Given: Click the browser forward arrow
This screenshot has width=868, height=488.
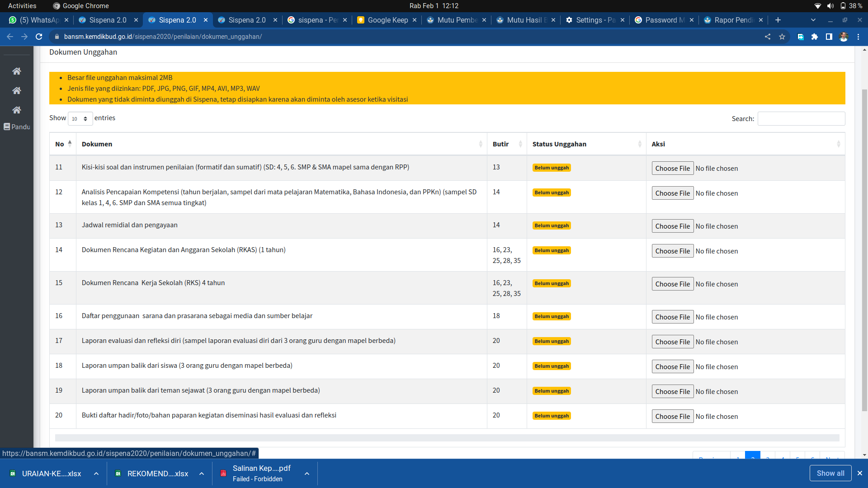Looking at the screenshot, I should [x=24, y=37].
